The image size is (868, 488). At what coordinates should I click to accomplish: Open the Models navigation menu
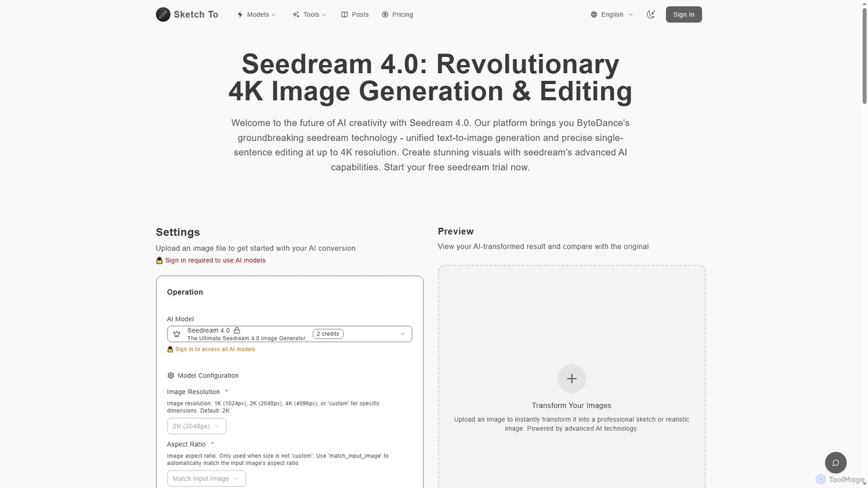click(x=256, y=14)
